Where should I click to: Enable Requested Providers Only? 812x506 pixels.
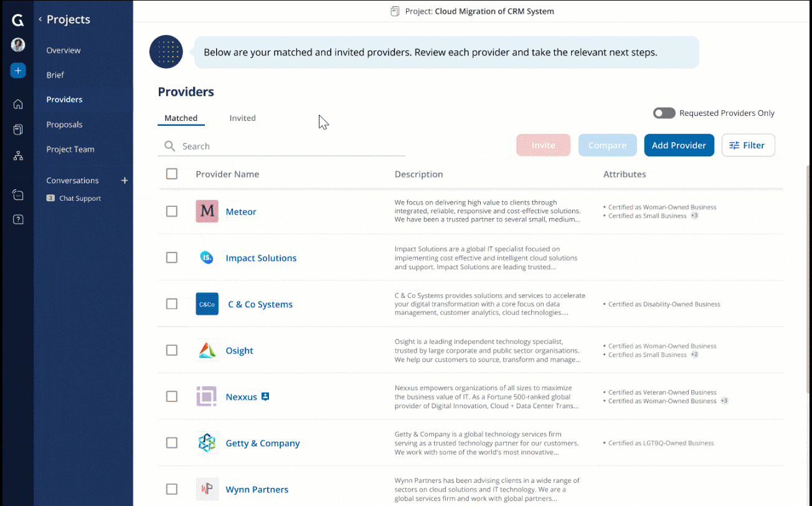[664, 113]
